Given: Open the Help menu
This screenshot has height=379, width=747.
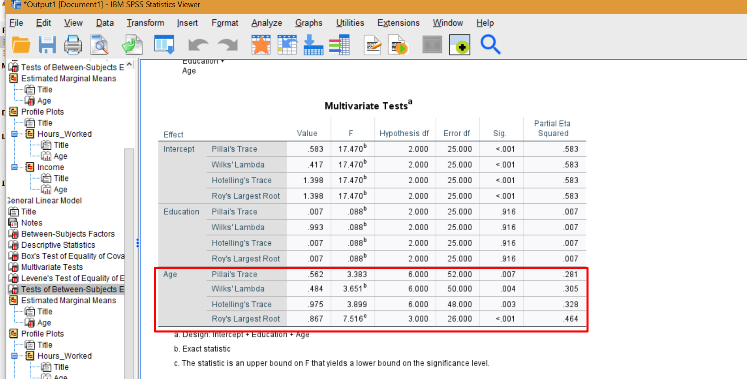Looking at the screenshot, I should coord(485,23).
